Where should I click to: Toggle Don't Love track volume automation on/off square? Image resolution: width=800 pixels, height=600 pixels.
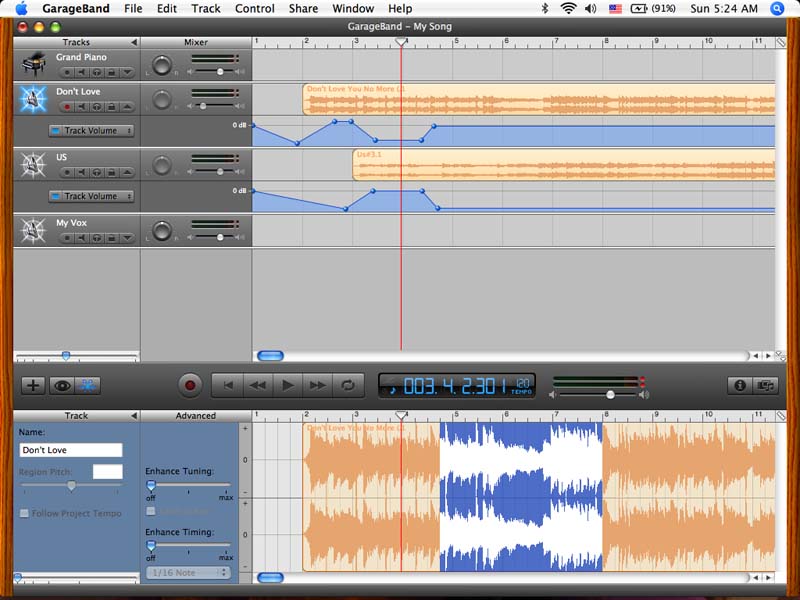coord(56,131)
